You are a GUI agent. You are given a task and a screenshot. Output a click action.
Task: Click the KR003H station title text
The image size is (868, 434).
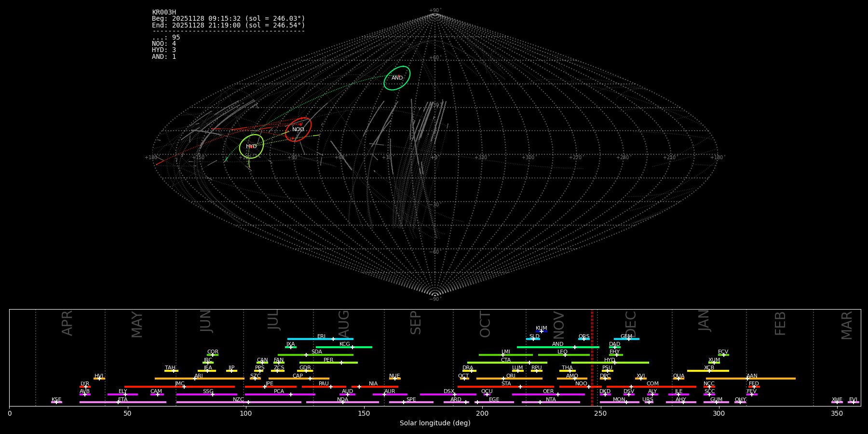click(x=164, y=13)
